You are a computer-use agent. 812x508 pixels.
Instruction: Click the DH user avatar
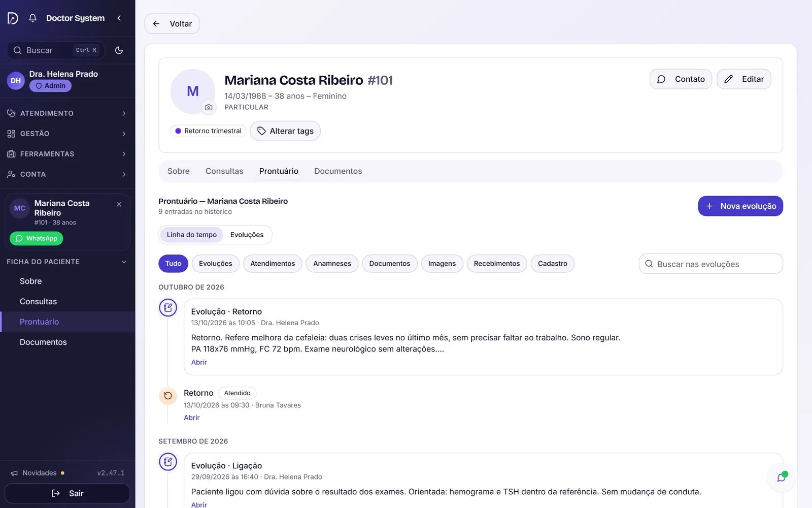(x=16, y=80)
